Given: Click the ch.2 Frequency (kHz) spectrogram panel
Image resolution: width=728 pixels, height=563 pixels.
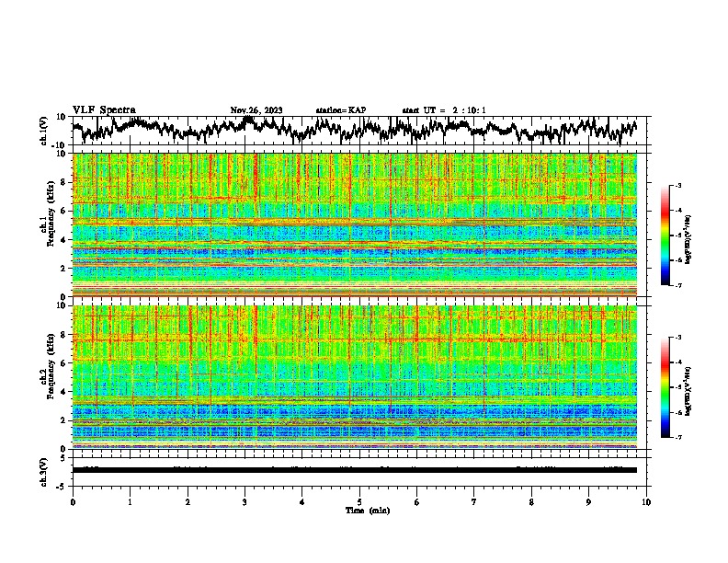Looking at the screenshot, I should [x=355, y=377].
